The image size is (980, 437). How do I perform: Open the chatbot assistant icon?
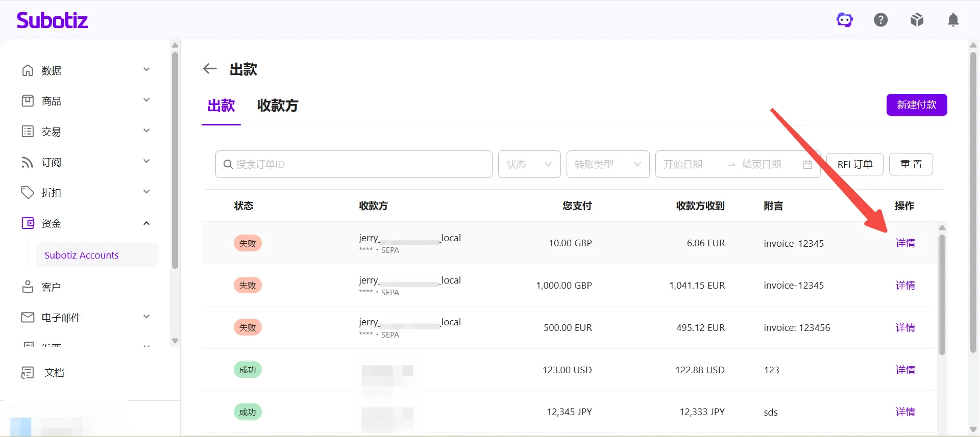click(x=845, y=20)
